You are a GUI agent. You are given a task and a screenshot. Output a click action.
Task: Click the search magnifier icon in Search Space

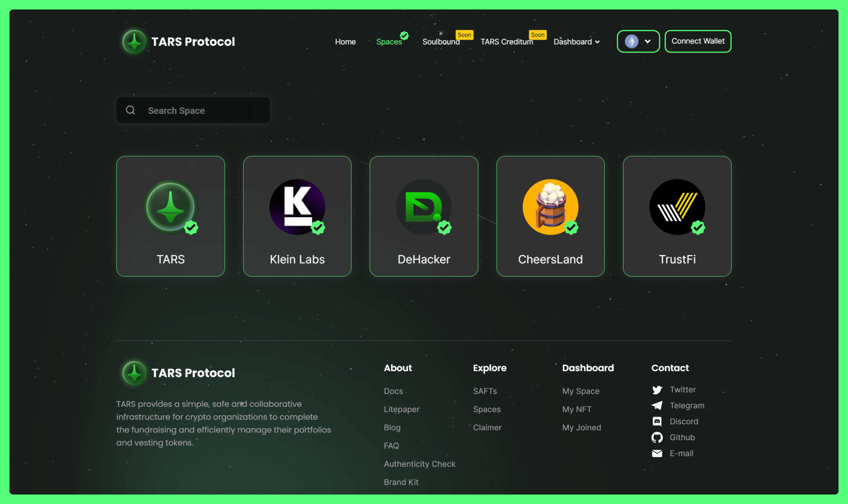131,110
